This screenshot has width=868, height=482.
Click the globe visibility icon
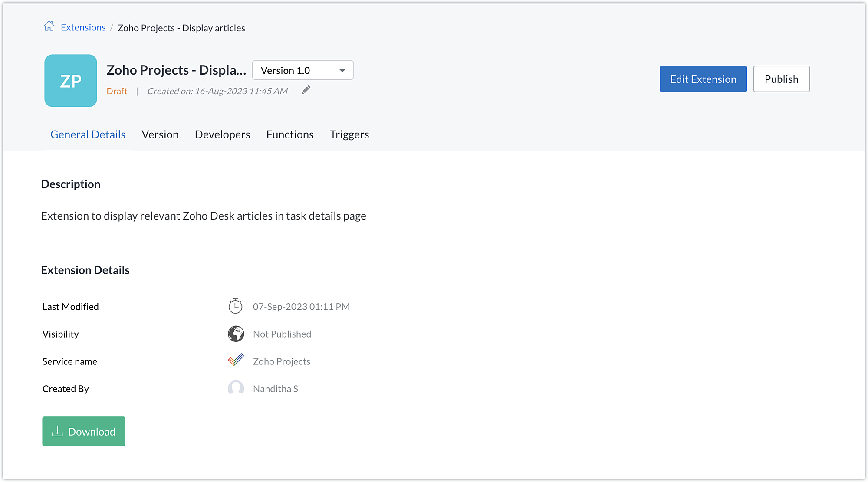pyautogui.click(x=236, y=334)
